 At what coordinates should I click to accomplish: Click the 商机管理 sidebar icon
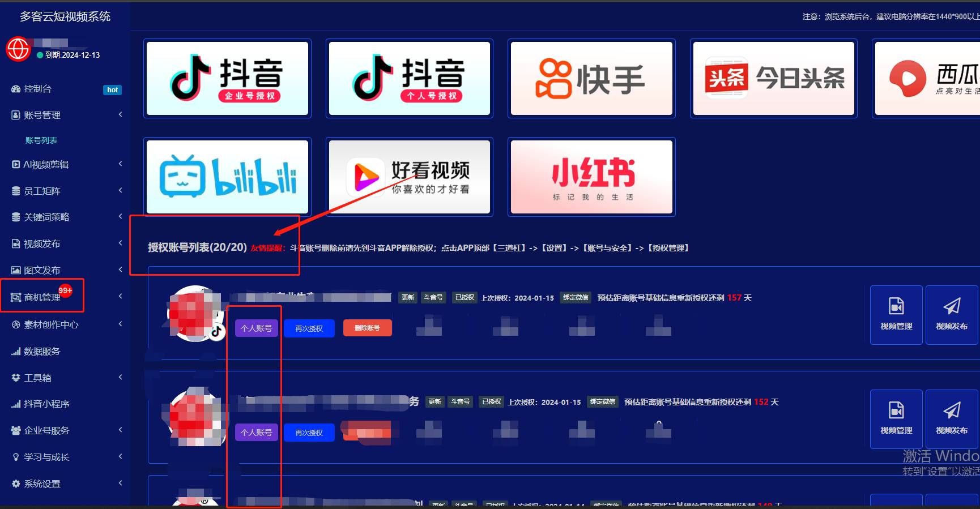pyautogui.click(x=16, y=297)
